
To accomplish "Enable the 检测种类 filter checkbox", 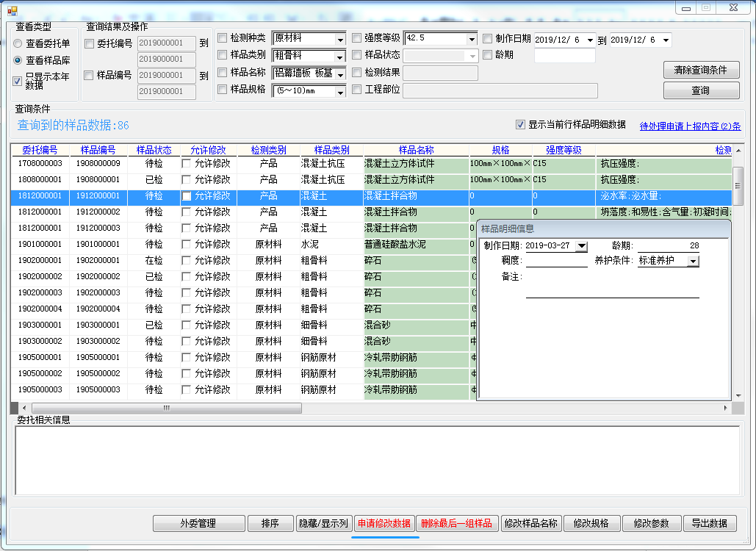I will pyautogui.click(x=223, y=38).
